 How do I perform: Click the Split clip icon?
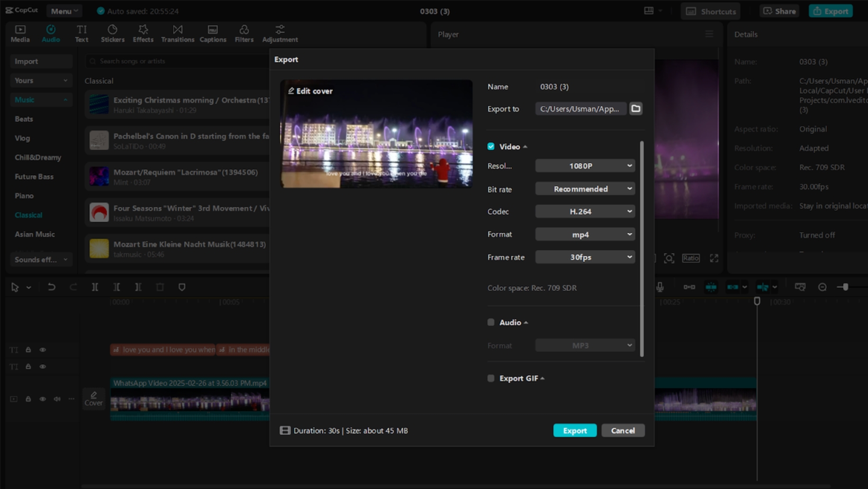pos(95,287)
